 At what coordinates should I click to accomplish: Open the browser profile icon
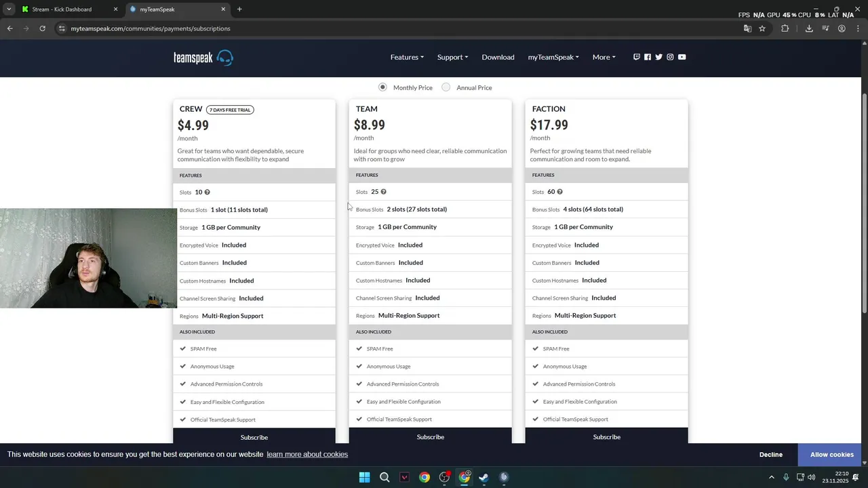tap(842, 28)
